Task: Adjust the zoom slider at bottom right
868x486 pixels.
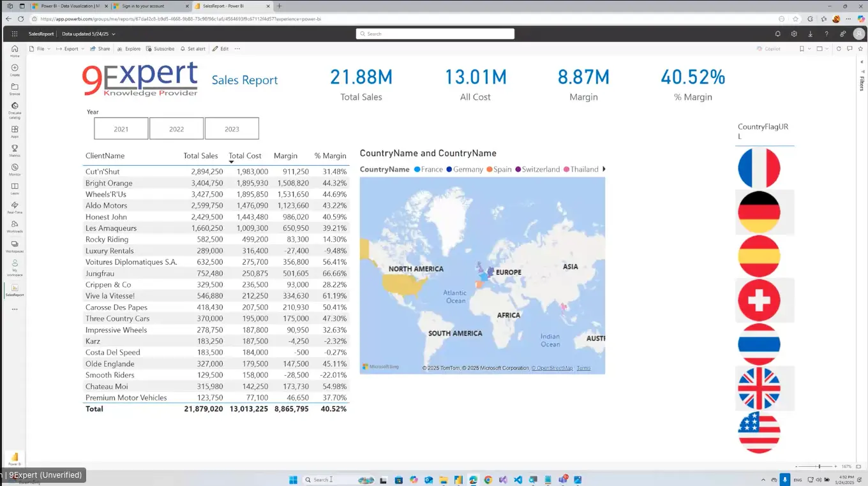Action: click(819, 467)
